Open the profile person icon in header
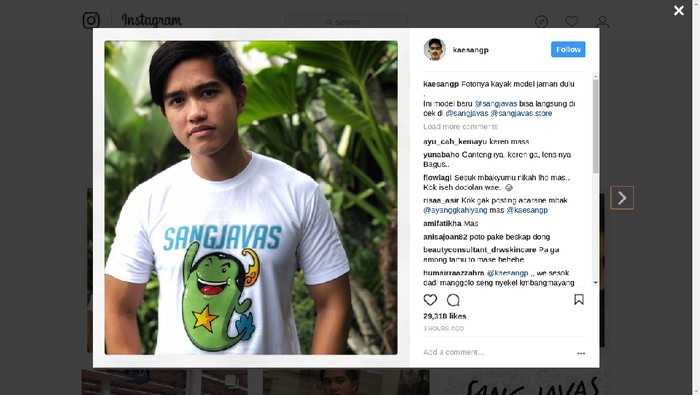This screenshot has width=700, height=395. pos(603,21)
